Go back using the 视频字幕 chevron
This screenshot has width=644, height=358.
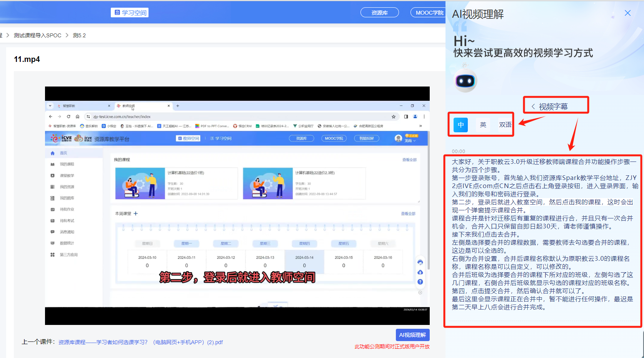point(533,106)
